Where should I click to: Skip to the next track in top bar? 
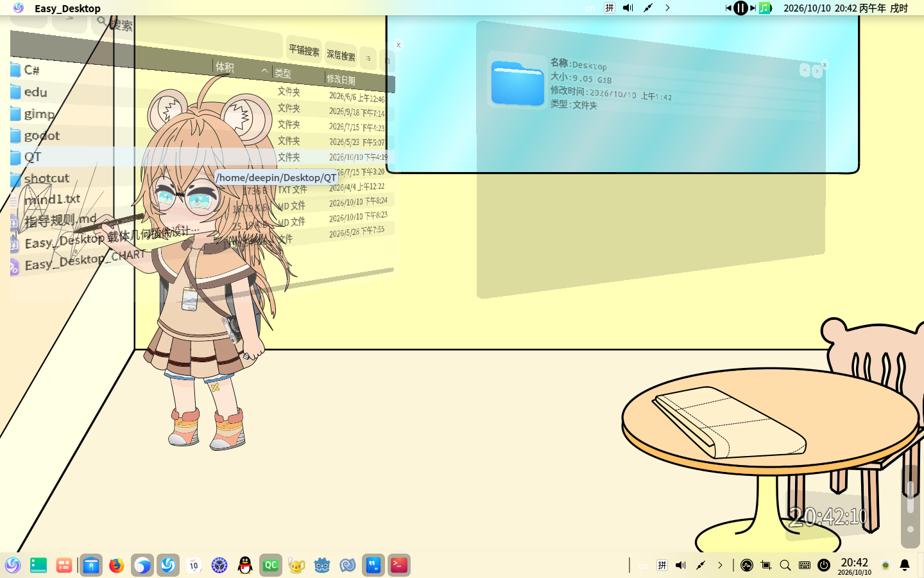753,8
